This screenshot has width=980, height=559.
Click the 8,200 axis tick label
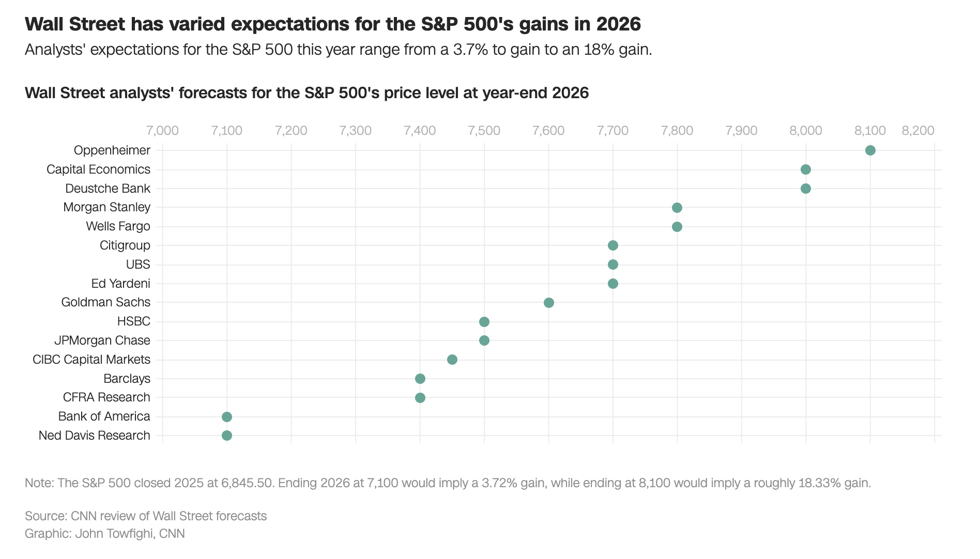(x=918, y=130)
